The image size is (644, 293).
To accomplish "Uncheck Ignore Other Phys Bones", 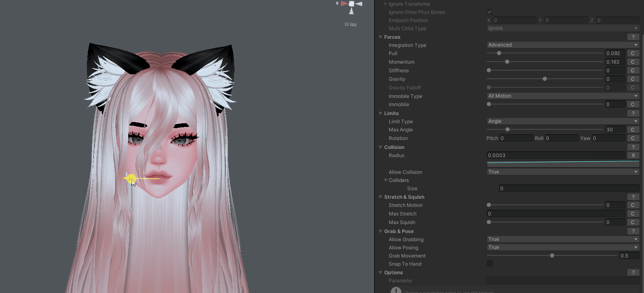I will [x=490, y=12].
